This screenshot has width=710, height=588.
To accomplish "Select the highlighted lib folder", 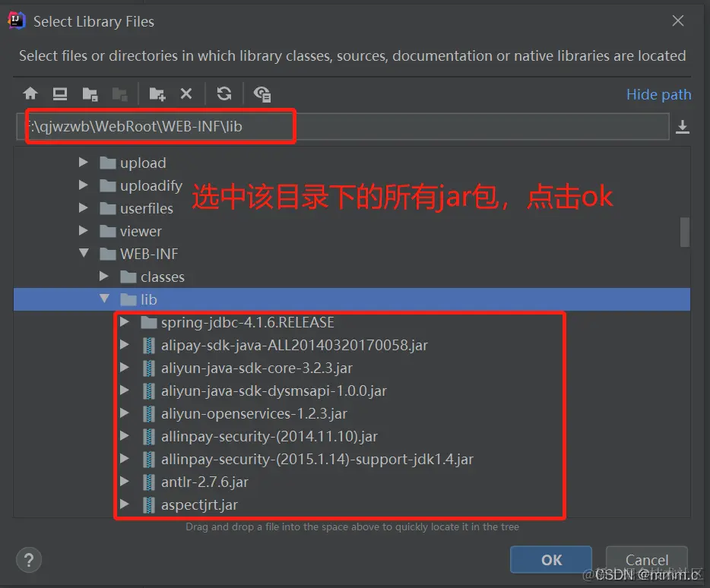I will pos(352,299).
